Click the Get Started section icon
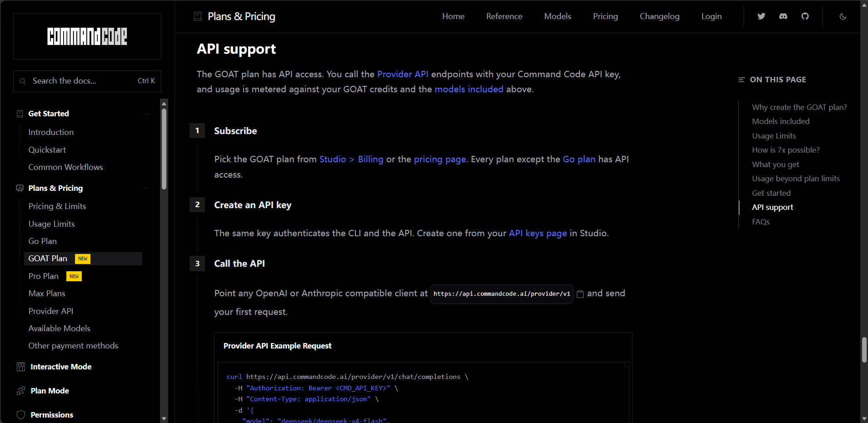The height and width of the screenshot is (423, 868). pos(20,114)
